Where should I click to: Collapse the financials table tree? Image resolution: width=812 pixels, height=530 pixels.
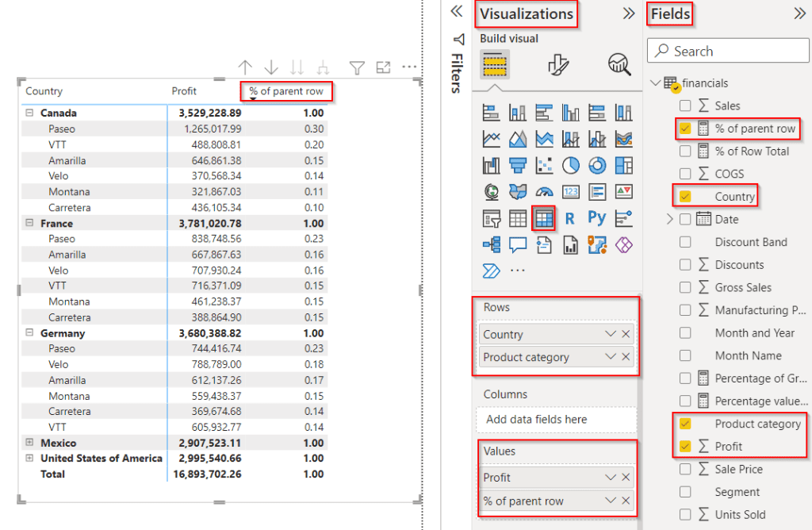[x=656, y=83]
